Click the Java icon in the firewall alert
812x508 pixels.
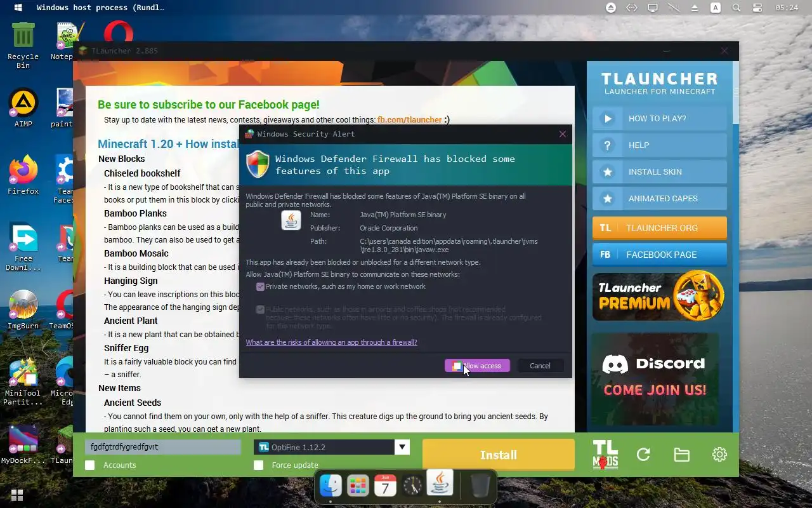point(291,220)
